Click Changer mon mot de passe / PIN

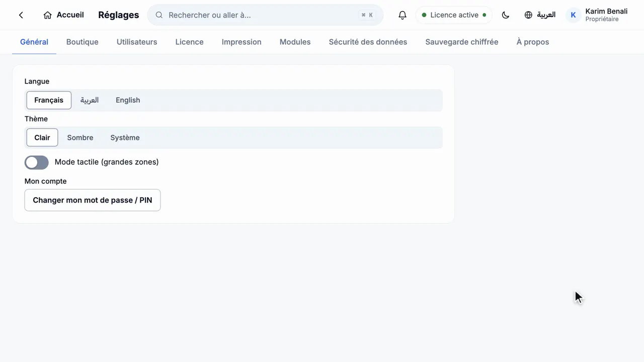[x=93, y=200]
